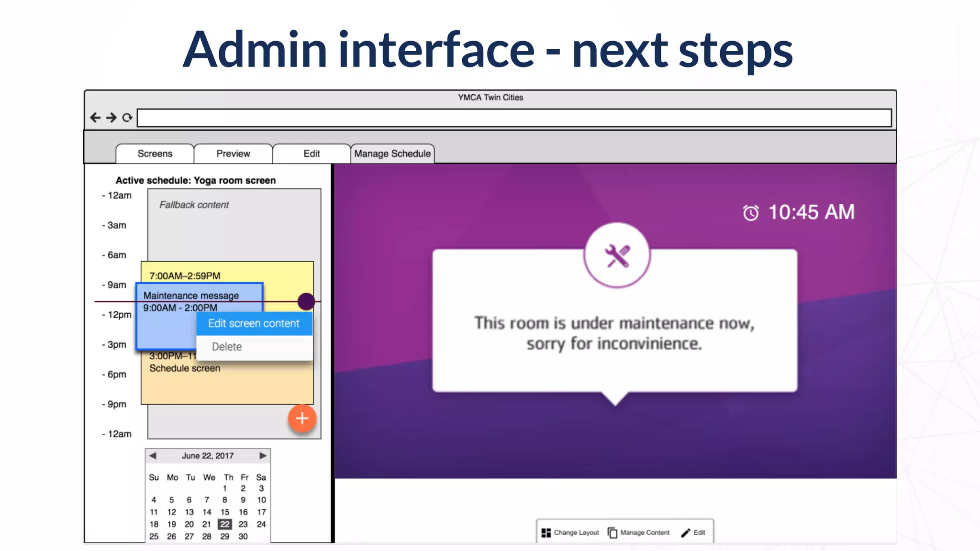The image size is (980, 551).
Task: Click the current-time marker dot on timeline
Action: click(306, 301)
